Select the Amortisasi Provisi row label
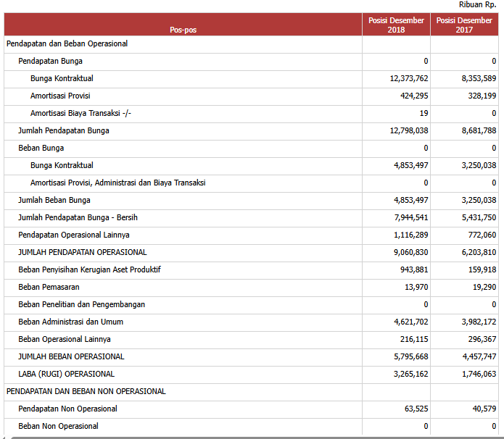Screen dimensions: 504x439 [x=60, y=96]
